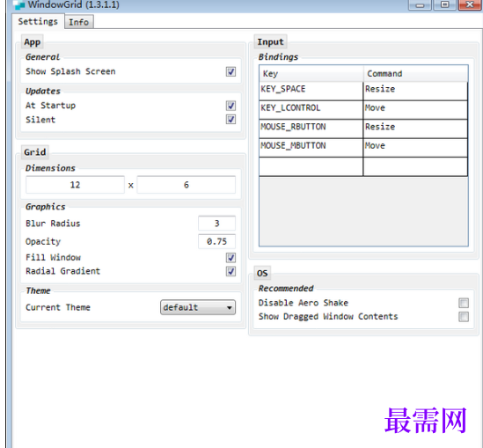Disable Radial Gradient checkbox
Image resolution: width=483 pixels, height=448 pixels.
pyautogui.click(x=231, y=271)
